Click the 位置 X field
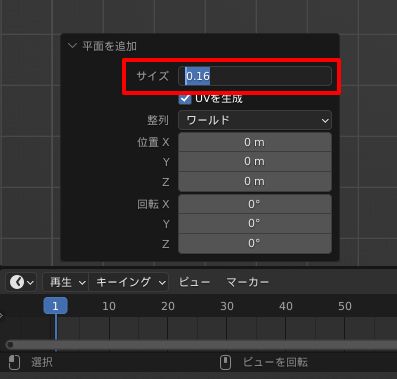 pyautogui.click(x=255, y=142)
